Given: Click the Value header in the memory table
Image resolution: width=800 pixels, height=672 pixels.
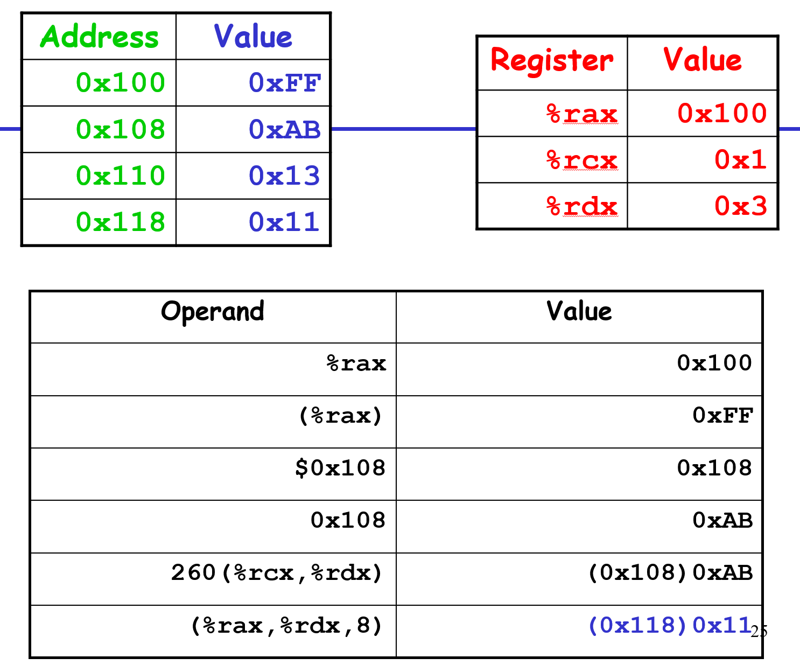Looking at the screenshot, I should click(252, 36).
